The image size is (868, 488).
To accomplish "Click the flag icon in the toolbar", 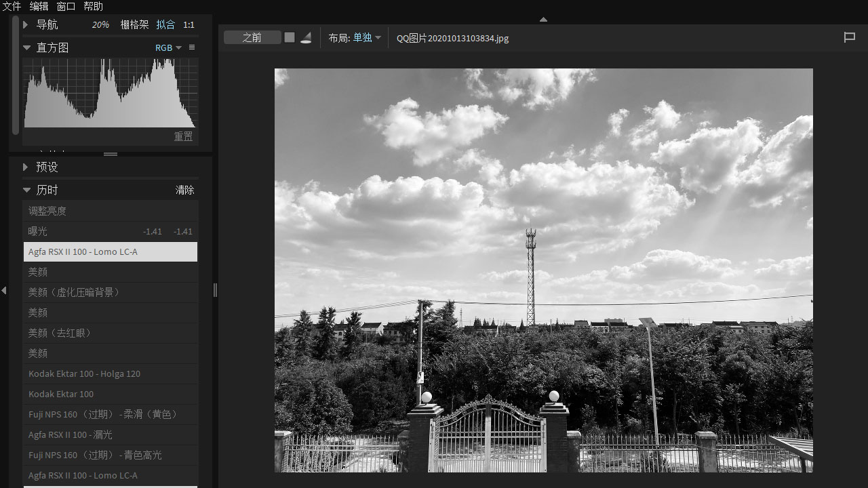I will pyautogui.click(x=849, y=37).
